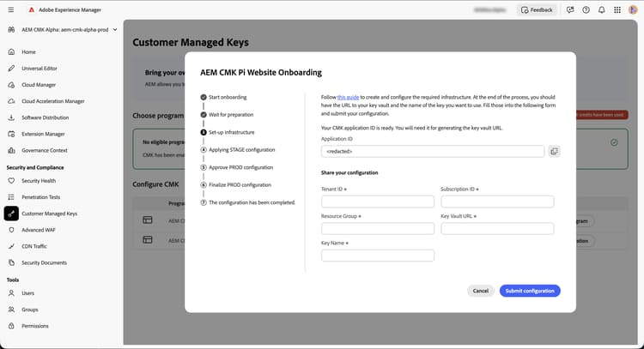Click the Security Health heart icon

point(11,181)
